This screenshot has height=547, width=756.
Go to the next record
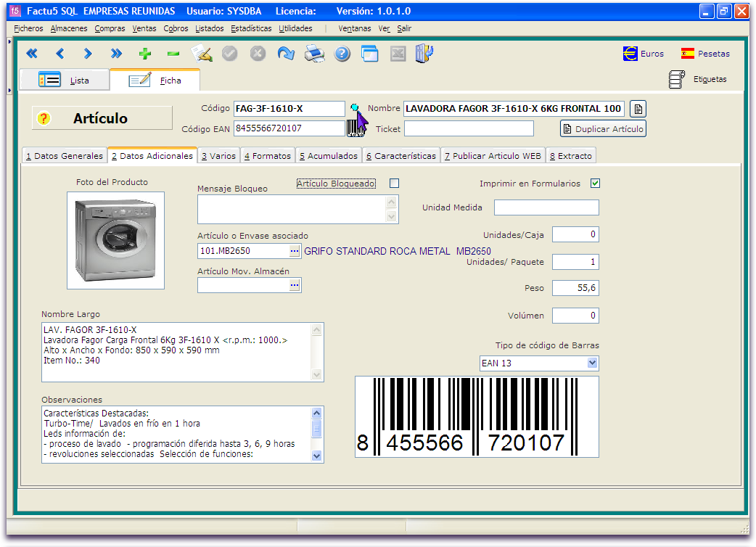pos(88,54)
